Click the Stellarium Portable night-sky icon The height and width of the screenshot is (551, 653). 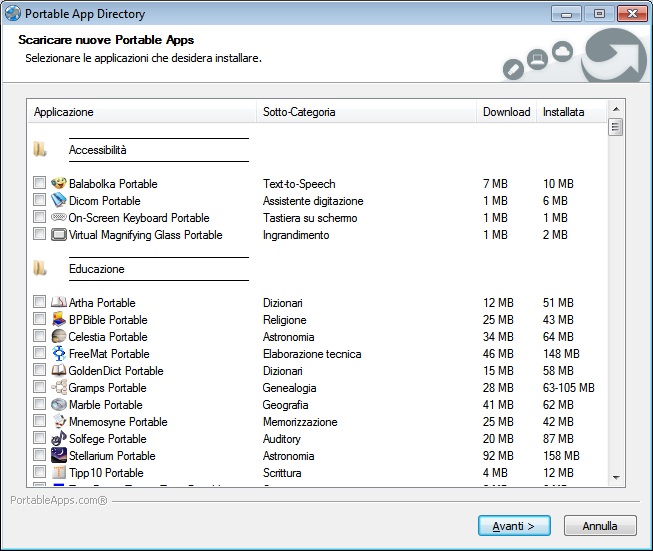[x=59, y=455]
